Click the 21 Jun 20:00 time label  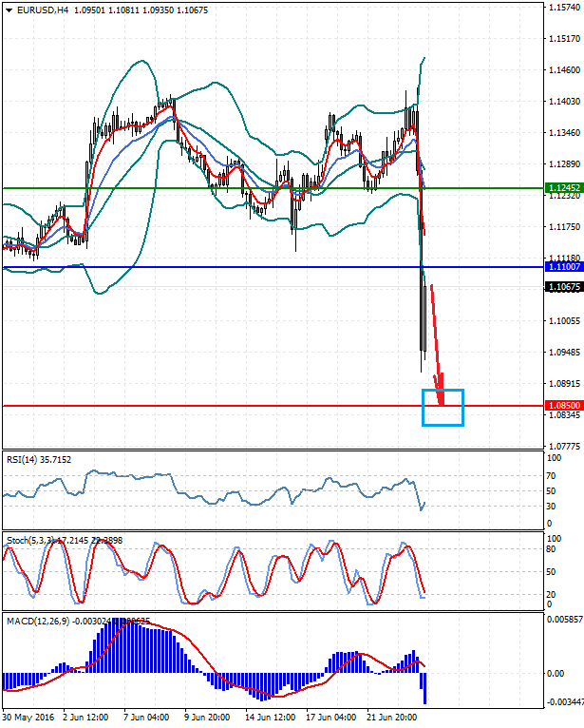click(394, 716)
